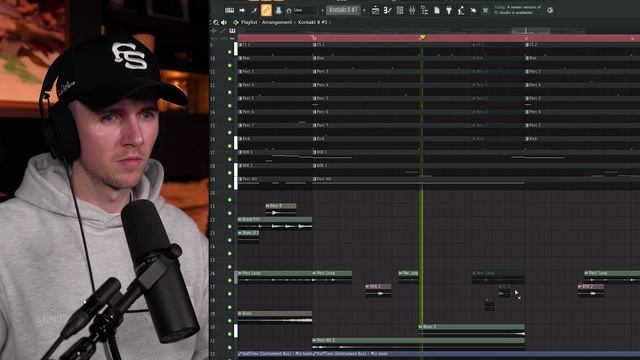Open the Line snap dropdown
The height and width of the screenshot is (360, 640).
click(304, 10)
